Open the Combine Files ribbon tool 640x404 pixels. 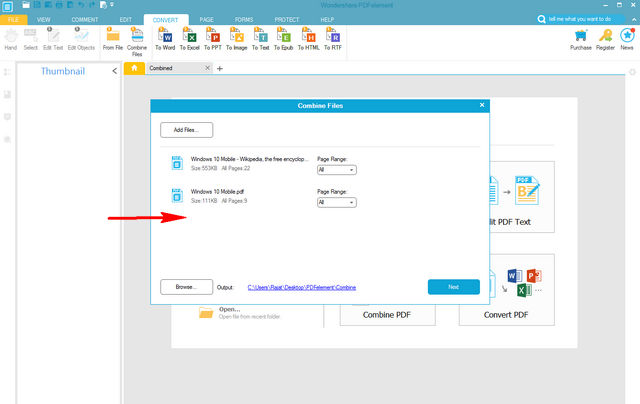click(x=137, y=42)
